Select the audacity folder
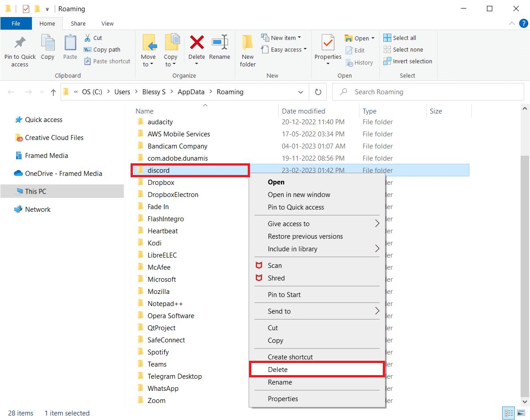530x420 pixels. pyautogui.click(x=160, y=122)
